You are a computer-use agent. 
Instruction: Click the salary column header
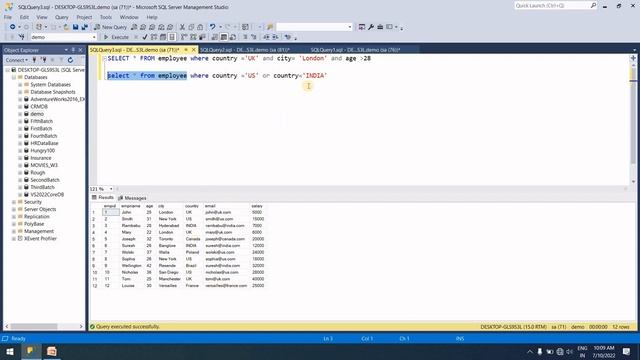click(257, 206)
